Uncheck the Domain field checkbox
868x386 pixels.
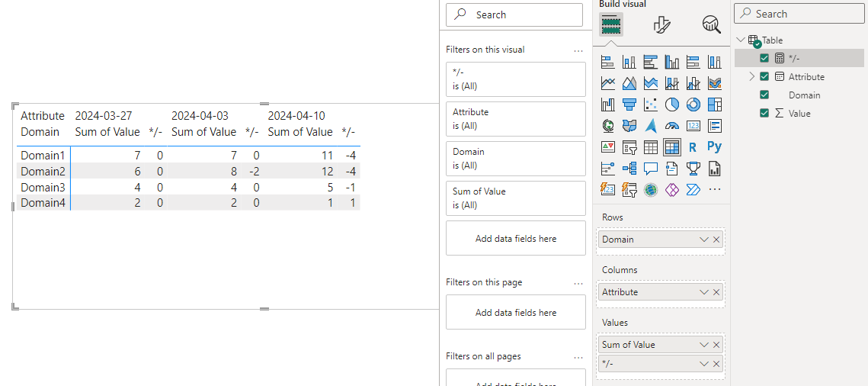[764, 95]
